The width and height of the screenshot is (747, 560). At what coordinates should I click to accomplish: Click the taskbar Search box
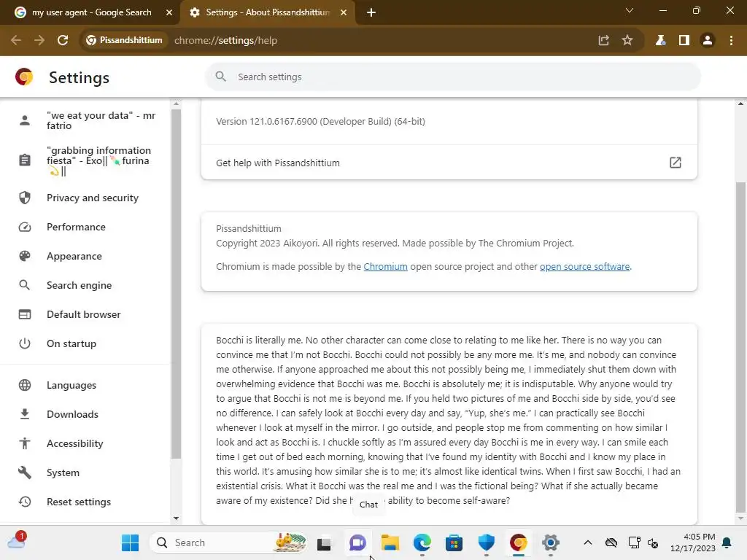pos(228,542)
